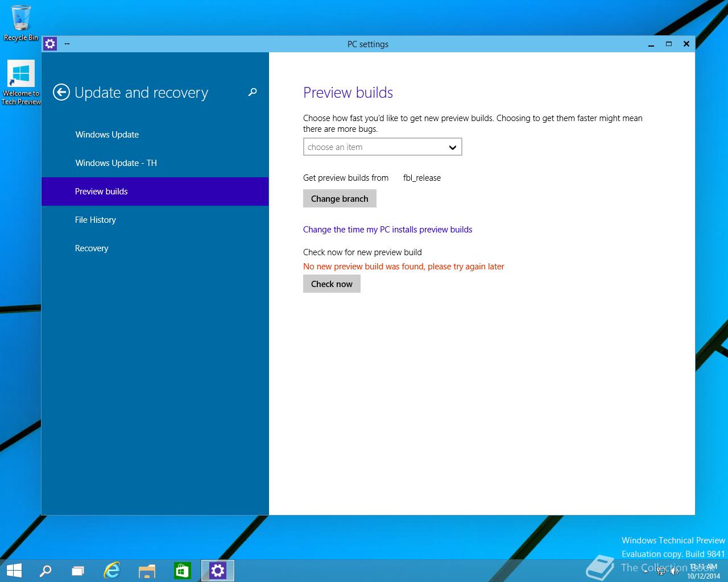Go back using the circled arrow icon

[61, 92]
